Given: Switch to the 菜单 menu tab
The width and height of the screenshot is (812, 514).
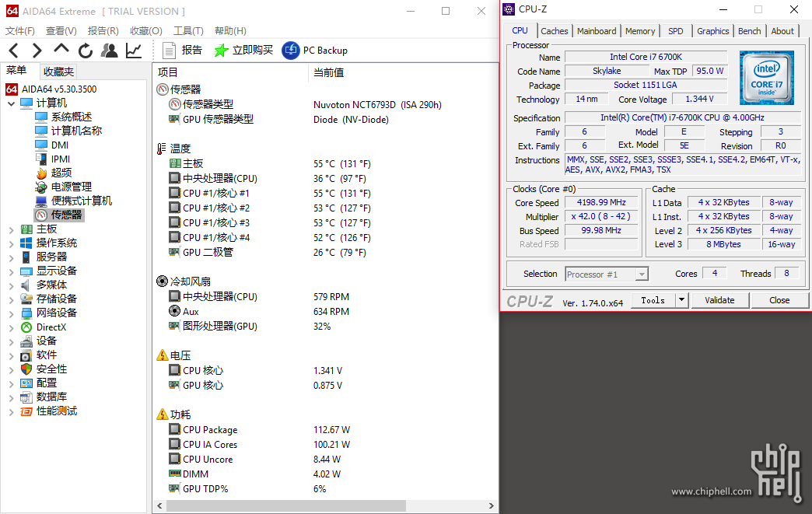Looking at the screenshot, I should click(x=16, y=71).
